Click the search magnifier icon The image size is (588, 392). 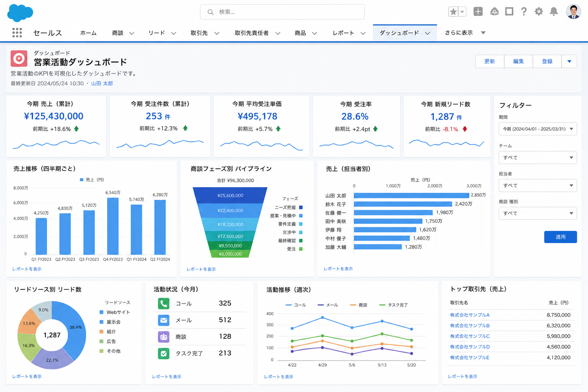pyautogui.click(x=210, y=12)
